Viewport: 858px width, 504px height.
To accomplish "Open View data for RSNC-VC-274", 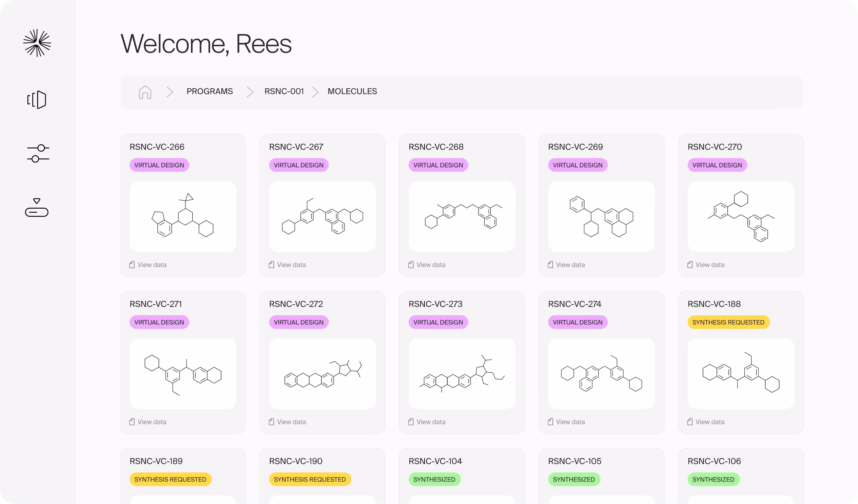I will 570,421.
